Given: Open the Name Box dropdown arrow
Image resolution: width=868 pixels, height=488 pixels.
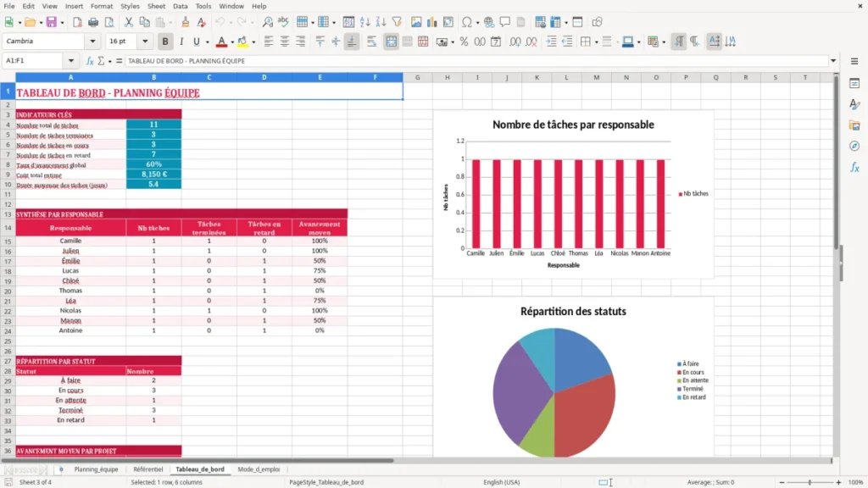Looking at the screenshot, I should coord(71,61).
